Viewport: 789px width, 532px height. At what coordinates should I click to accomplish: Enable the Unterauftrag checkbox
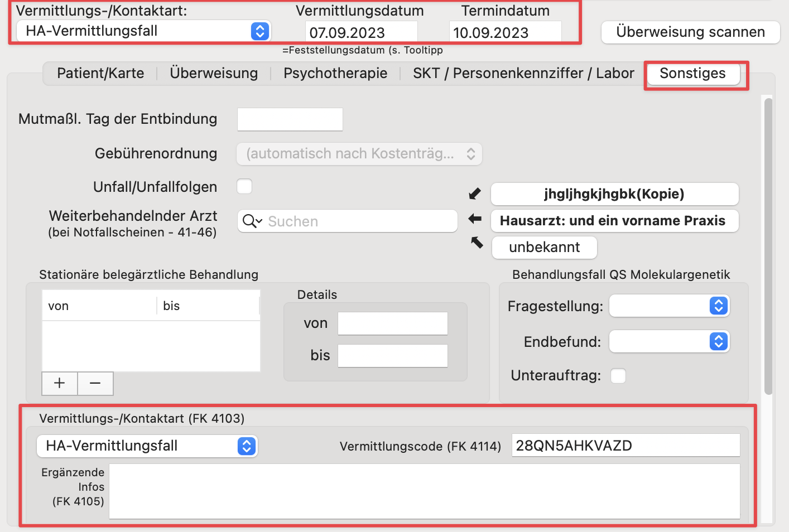(x=618, y=376)
